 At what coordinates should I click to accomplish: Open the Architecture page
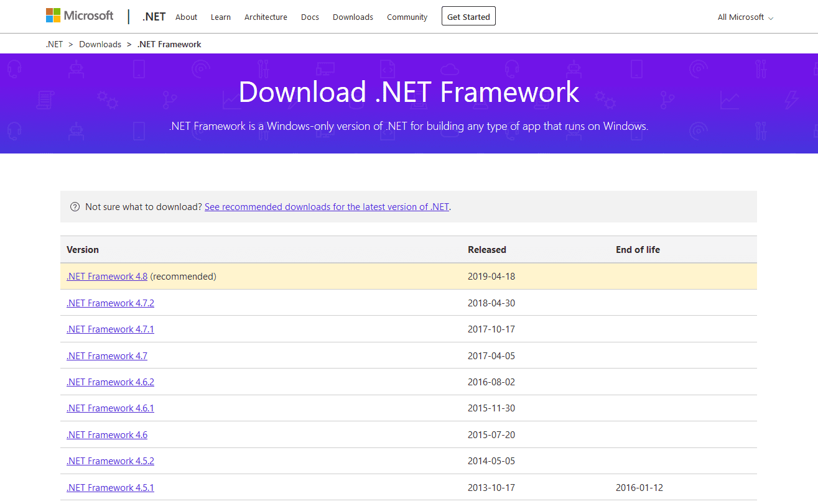[266, 17]
